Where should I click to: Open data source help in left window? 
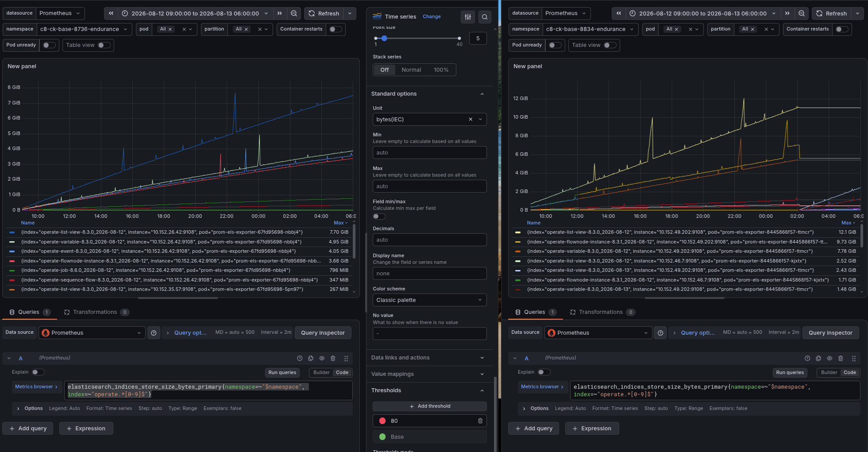[154, 333]
